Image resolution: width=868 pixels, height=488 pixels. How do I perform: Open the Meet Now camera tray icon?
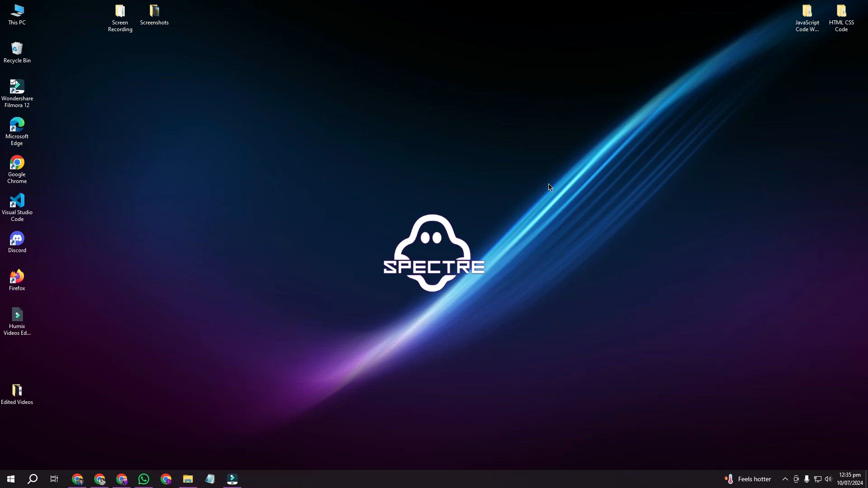pos(796,479)
